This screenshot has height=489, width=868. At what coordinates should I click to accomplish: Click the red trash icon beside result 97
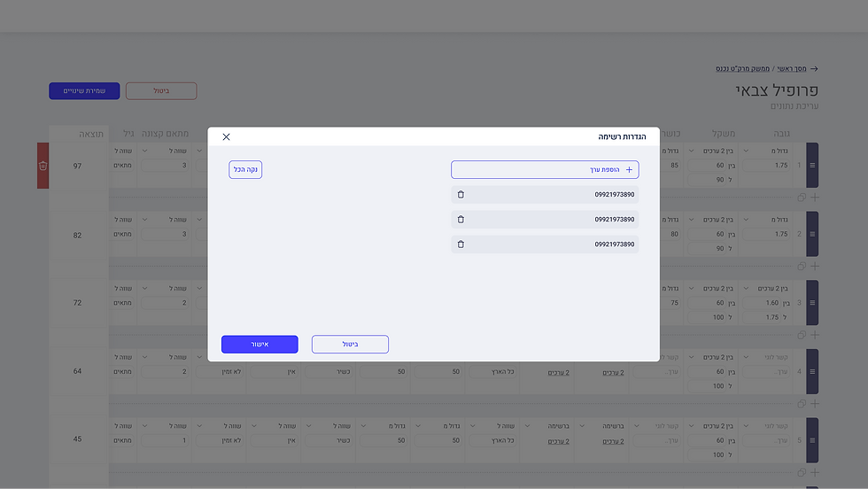(x=43, y=166)
